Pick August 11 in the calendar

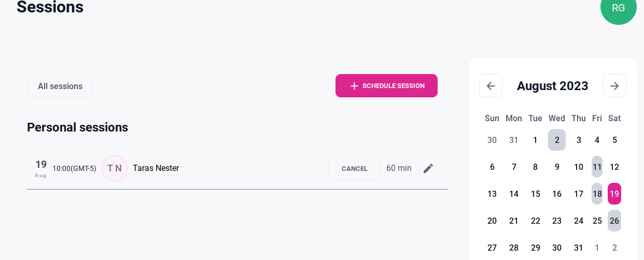(597, 167)
